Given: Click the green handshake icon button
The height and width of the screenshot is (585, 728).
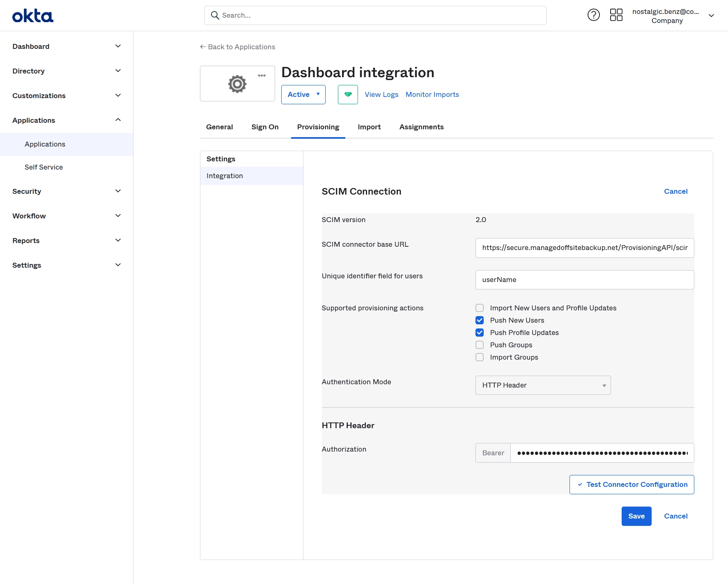Looking at the screenshot, I should coord(348,94).
